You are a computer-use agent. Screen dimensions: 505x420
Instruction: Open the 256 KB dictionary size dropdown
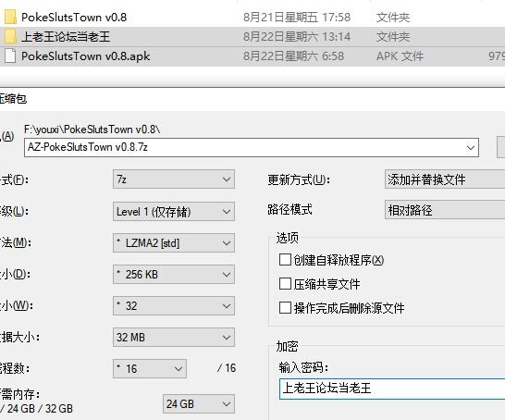pos(174,275)
